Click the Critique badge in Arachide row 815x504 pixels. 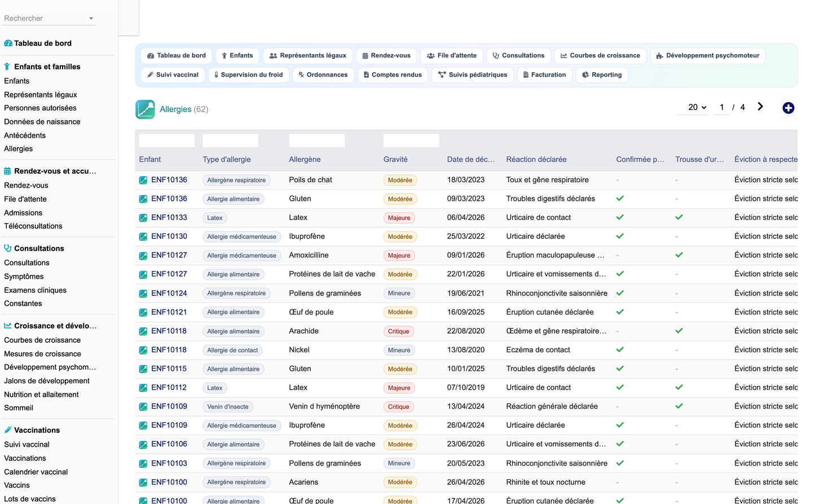399,331
